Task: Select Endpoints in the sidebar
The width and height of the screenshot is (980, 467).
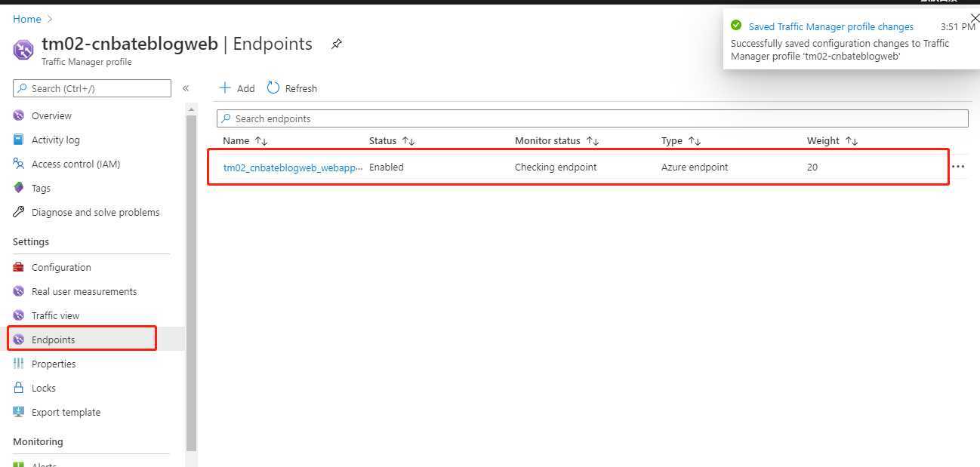Action: click(53, 339)
